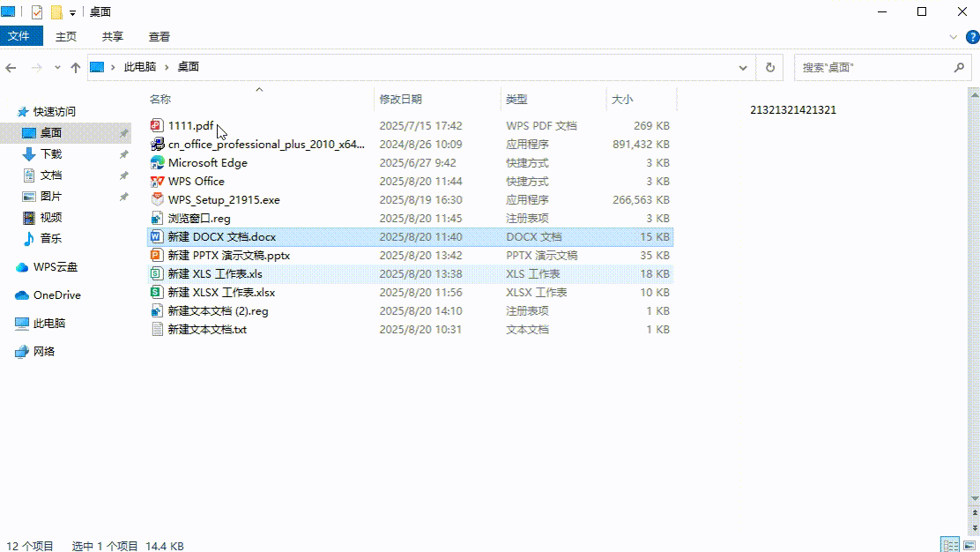This screenshot has height=552, width=980.
Task: Switch to the 主页 ribbon tab
Action: [65, 37]
